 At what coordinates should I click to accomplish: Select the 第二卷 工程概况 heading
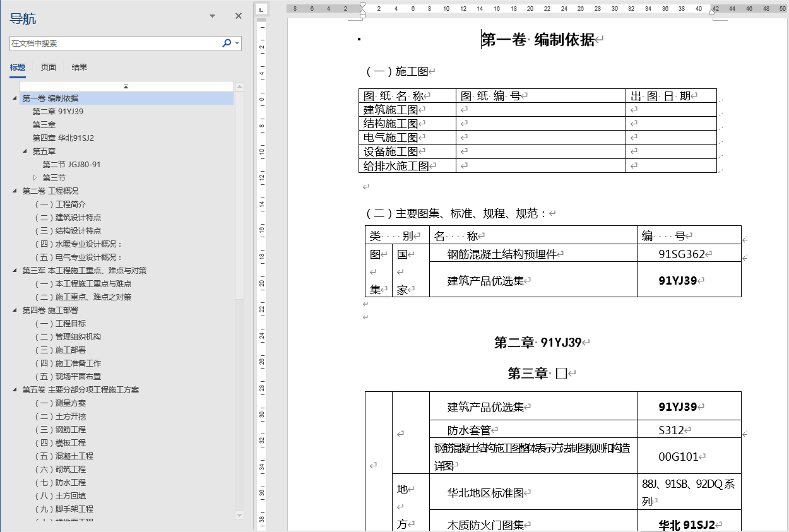pos(50,191)
